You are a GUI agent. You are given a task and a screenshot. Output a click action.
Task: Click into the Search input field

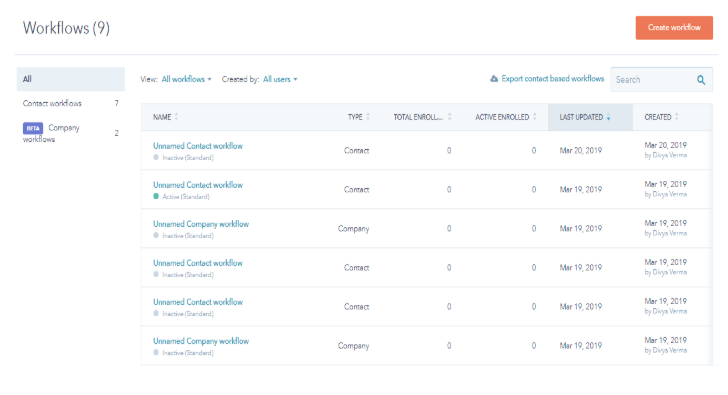click(x=652, y=80)
